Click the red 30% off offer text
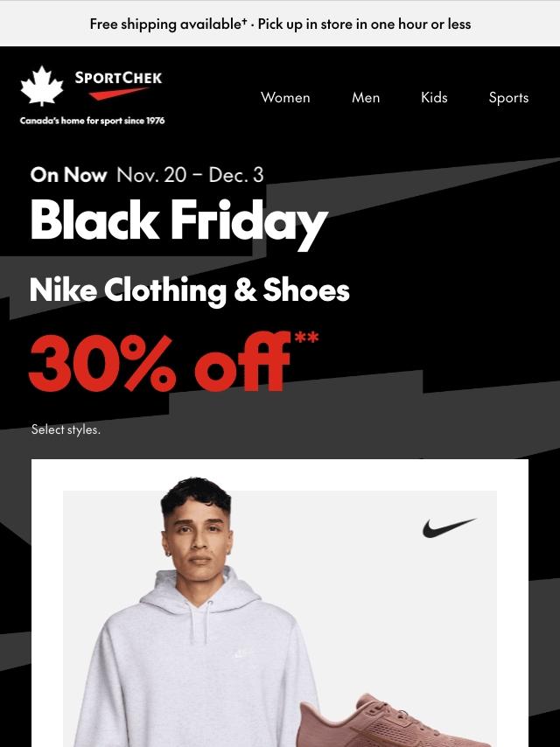Image resolution: width=560 pixels, height=747 pixels. pos(159,362)
